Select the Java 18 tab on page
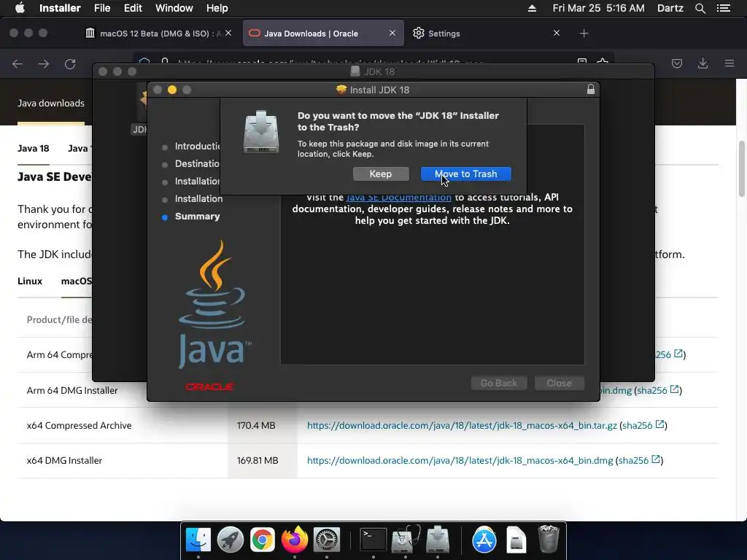The width and height of the screenshot is (747, 560). pos(34,149)
